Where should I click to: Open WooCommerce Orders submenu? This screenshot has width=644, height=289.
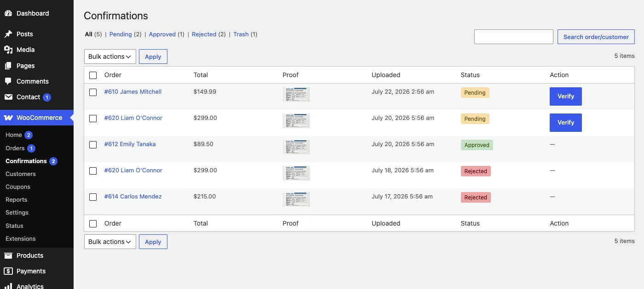pyautogui.click(x=15, y=148)
